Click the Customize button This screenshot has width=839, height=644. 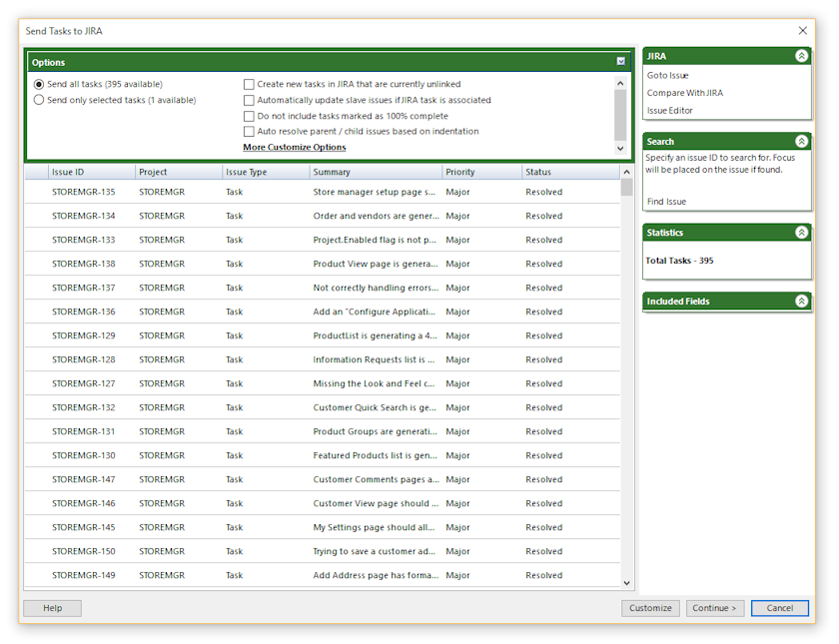[650, 608]
